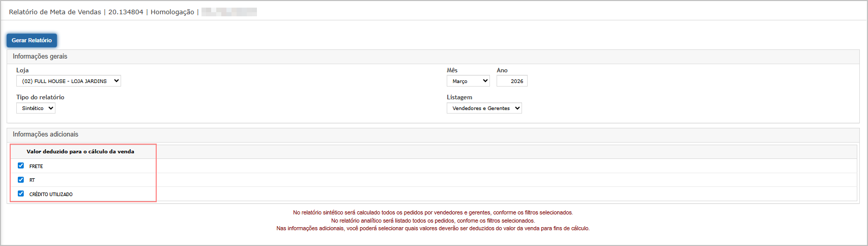Click the Homologação text in the header
The image size is (868, 246).
[x=172, y=12]
